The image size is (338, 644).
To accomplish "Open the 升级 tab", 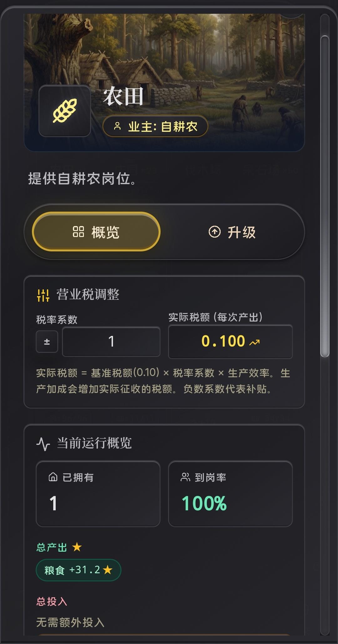I will tap(232, 232).
